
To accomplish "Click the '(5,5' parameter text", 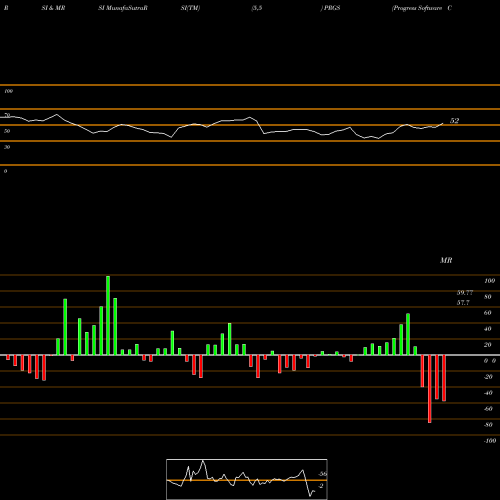I will pyautogui.click(x=257, y=8).
